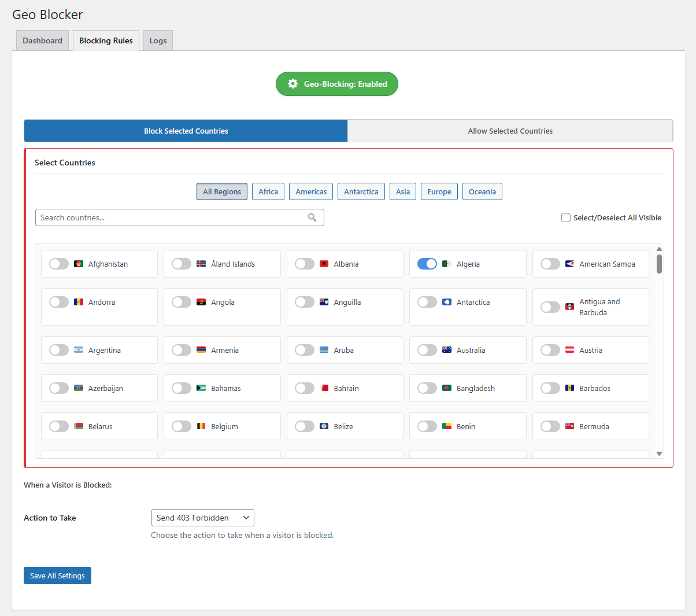Enable the Afghanistan toggle switch
Image resolution: width=696 pixels, height=616 pixels.
click(x=59, y=264)
